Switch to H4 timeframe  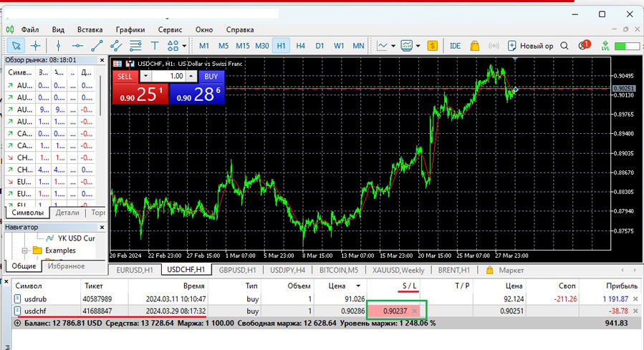301,46
